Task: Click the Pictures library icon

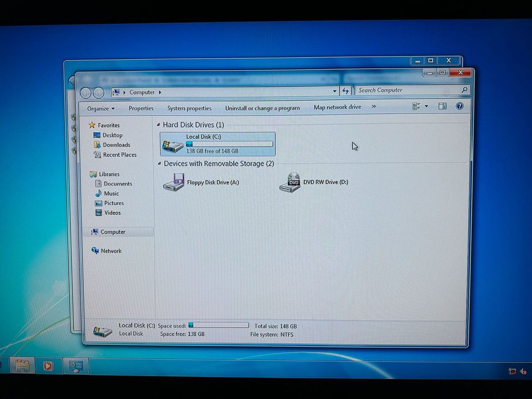Action: coord(99,203)
